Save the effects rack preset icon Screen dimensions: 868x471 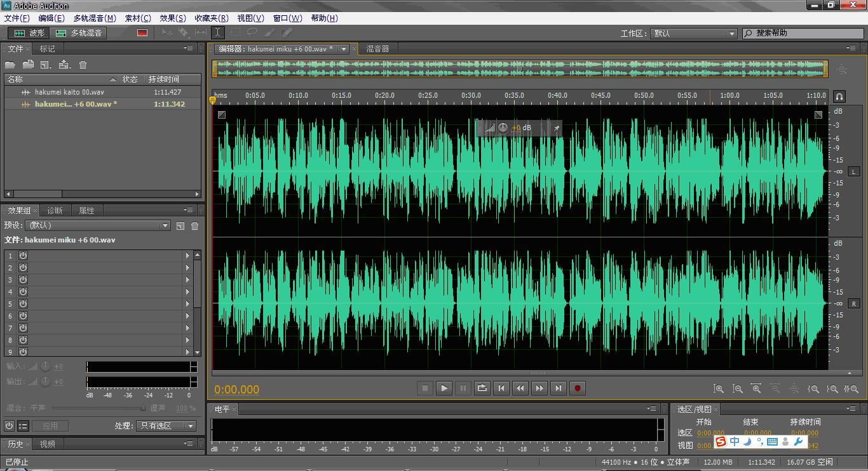[x=180, y=226]
